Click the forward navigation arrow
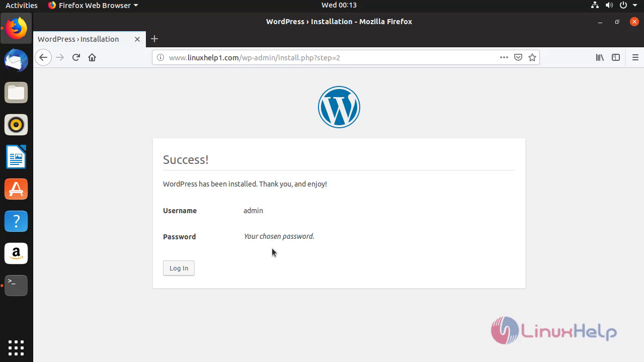644x362 pixels. click(60, 57)
